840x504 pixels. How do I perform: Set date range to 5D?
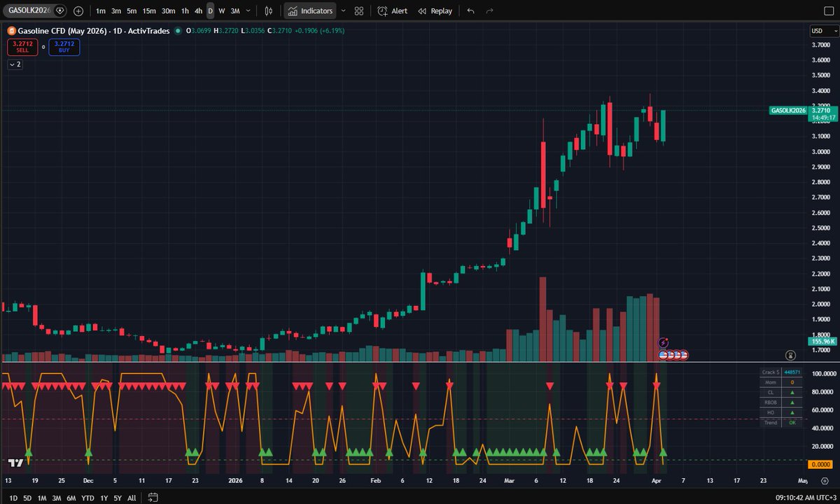(x=27, y=498)
